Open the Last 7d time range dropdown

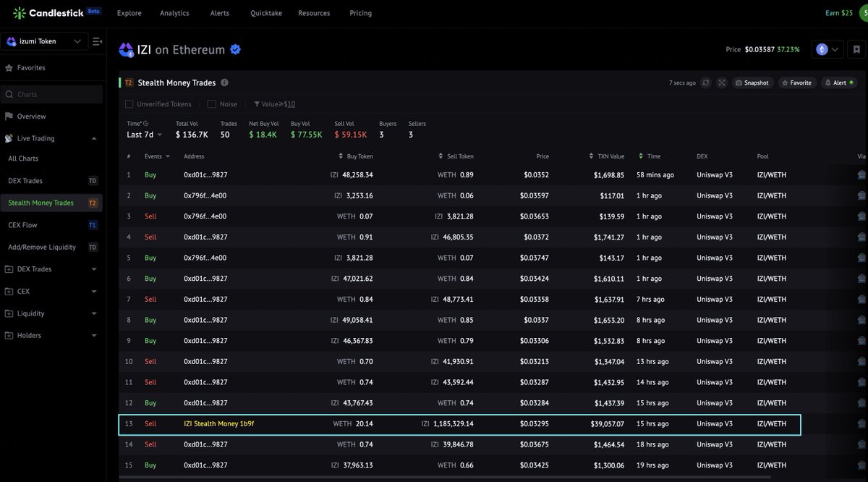tap(145, 135)
